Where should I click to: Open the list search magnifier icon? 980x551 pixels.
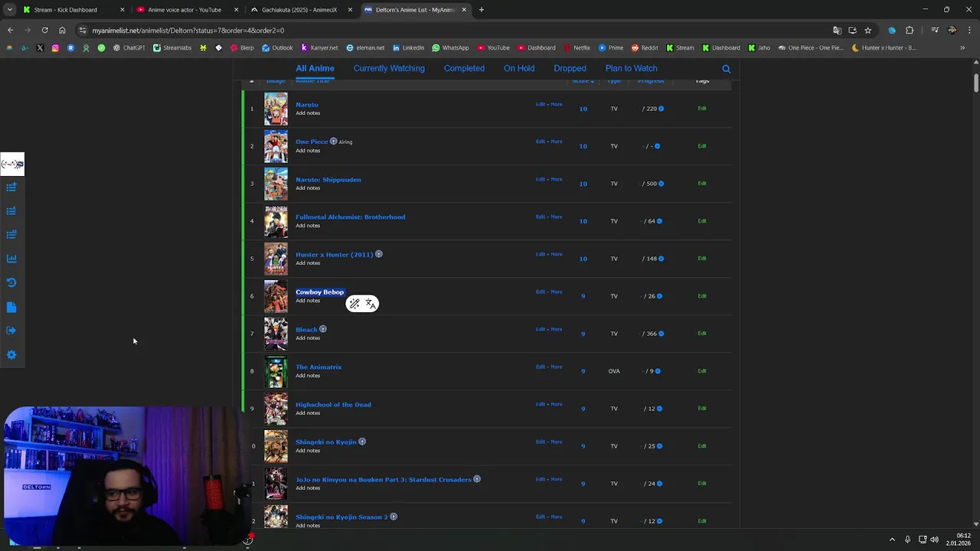coord(726,69)
